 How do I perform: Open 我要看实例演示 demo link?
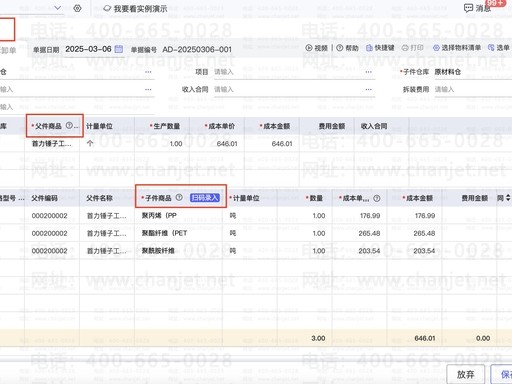(x=135, y=9)
